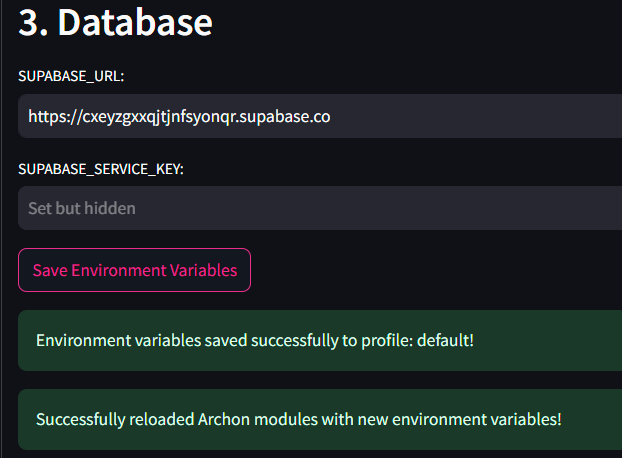Click the word 'Archon' in the reload message

(224, 419)
